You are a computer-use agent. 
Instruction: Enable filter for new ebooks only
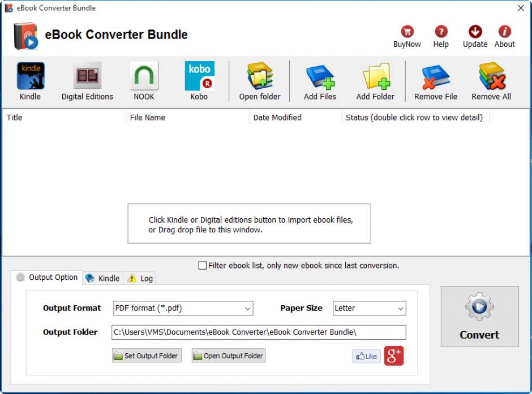[x=202, y=266]
